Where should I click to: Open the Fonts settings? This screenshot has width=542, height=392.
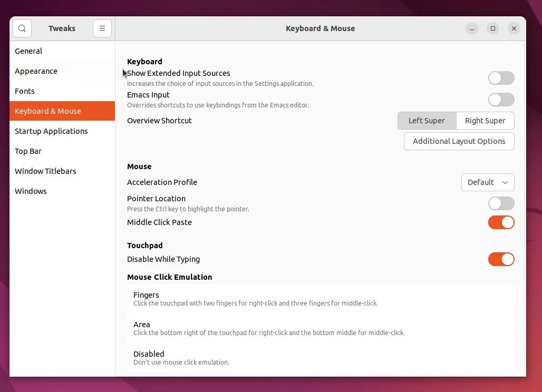[25, 91]
